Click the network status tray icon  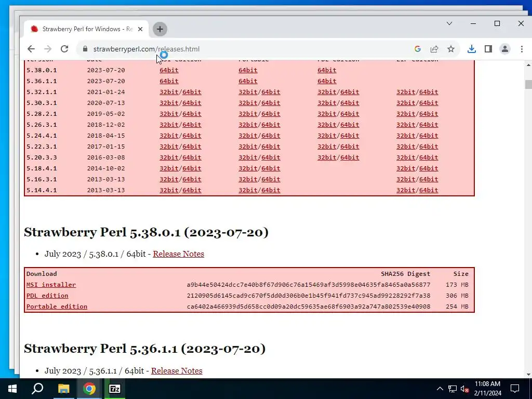point(453,389)
